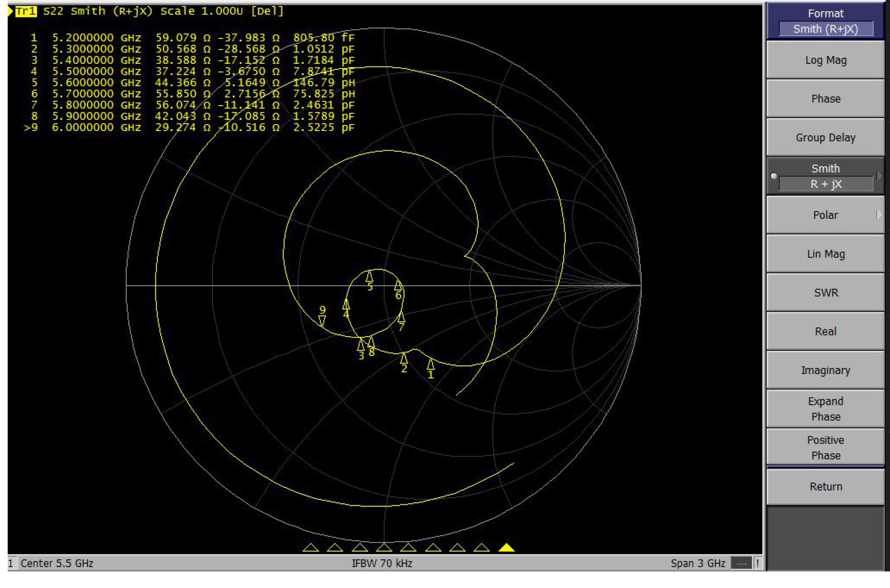Click the trace title S22 Smith (R+jX)
The height and width of the screenshot is (588, 890).
coord(97,11)
